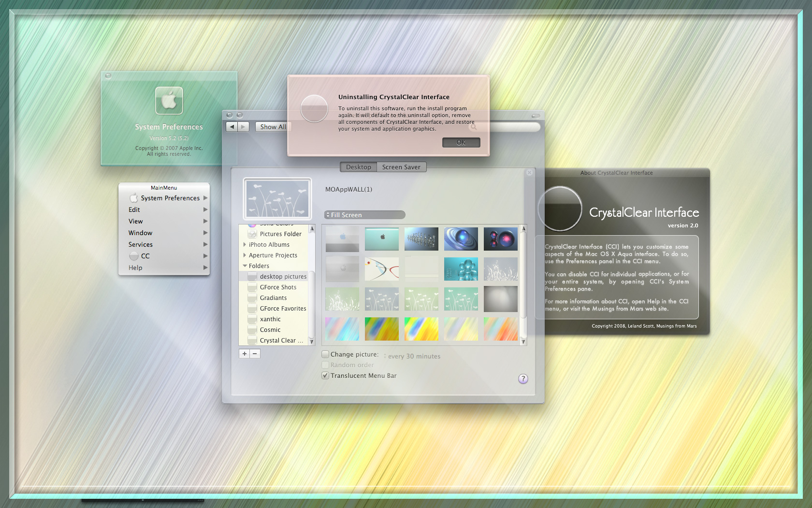Select Edit in the MainMenu window

click(x=164, y=209)
